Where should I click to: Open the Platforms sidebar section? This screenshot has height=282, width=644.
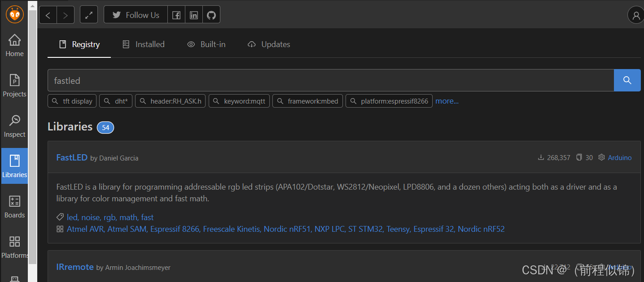coord(14,247)
